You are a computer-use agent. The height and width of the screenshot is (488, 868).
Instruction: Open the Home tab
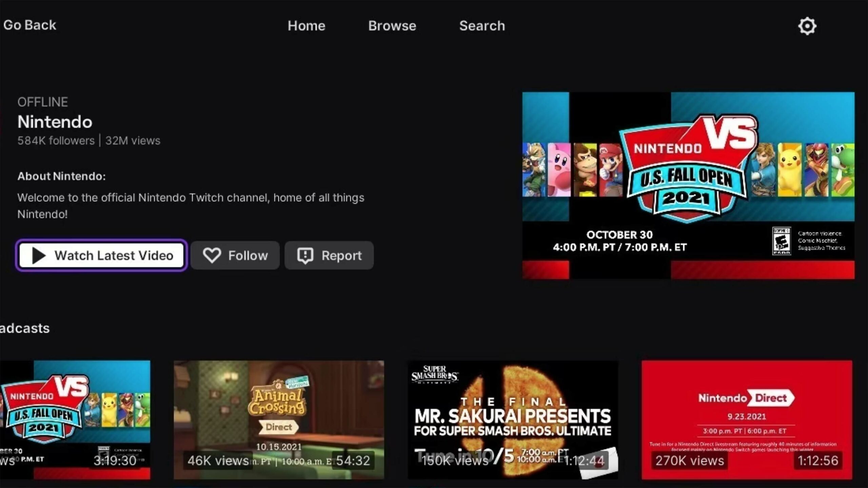tap(307, 26)
